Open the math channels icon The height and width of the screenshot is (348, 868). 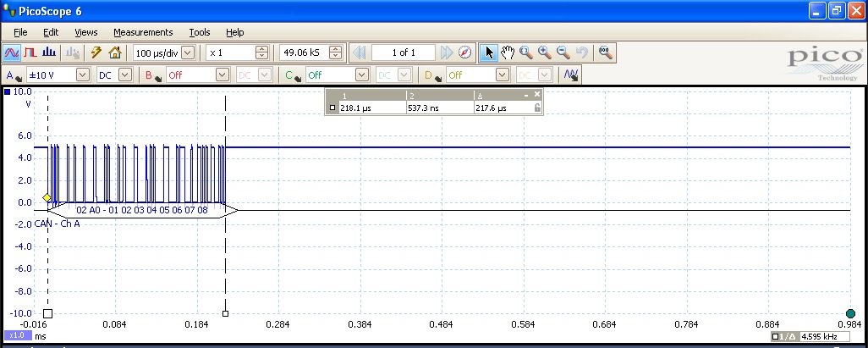[571, 75]
